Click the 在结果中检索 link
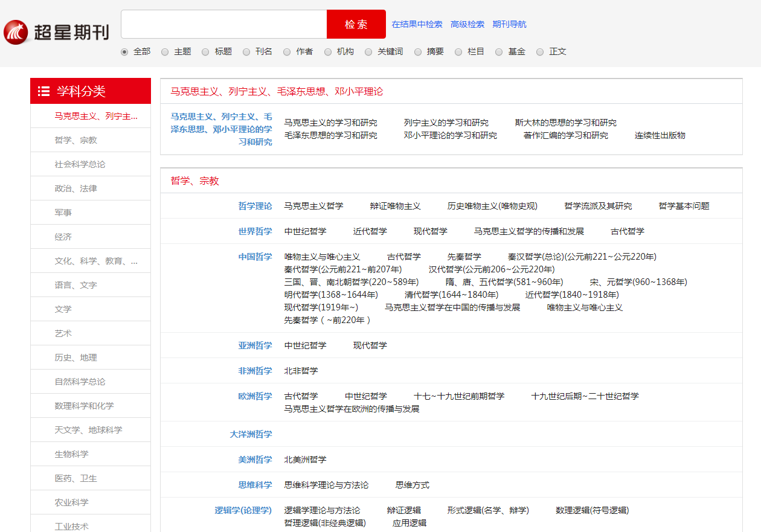This screenshot has height=532, width=761. tap(417, 24)
